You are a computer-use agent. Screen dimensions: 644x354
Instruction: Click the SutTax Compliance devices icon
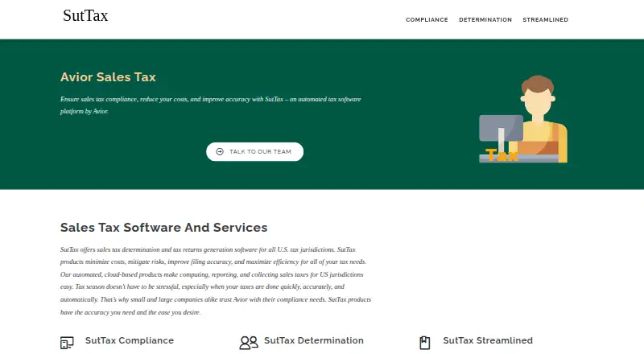(67, 343)
